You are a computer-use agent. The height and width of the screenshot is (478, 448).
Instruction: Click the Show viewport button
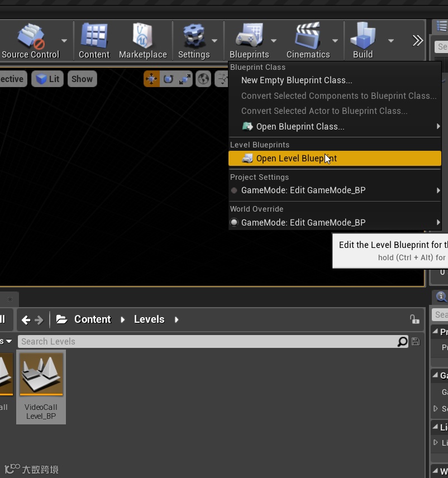[x=82, y=79]
